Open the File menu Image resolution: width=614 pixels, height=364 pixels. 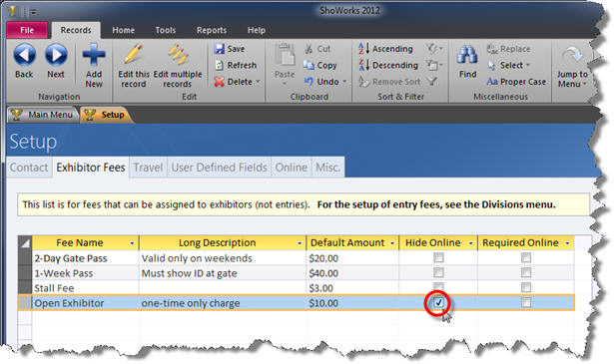(x=27, y=30)
